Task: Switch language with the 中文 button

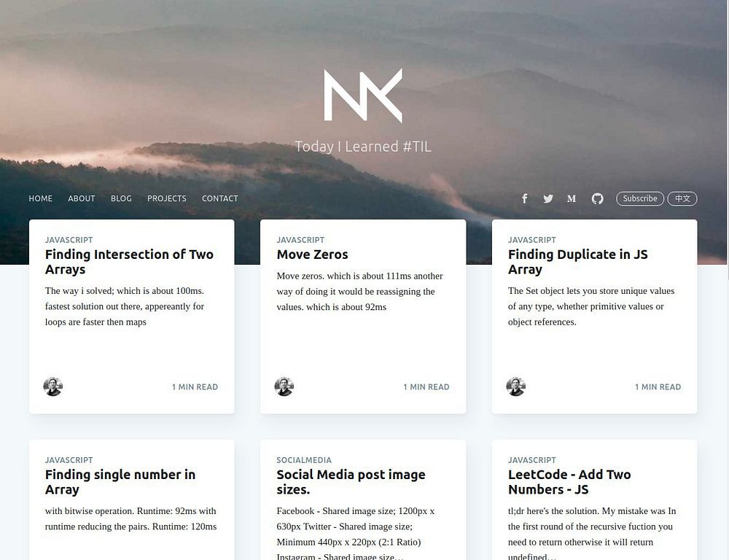Action: (x=682, y=198)
